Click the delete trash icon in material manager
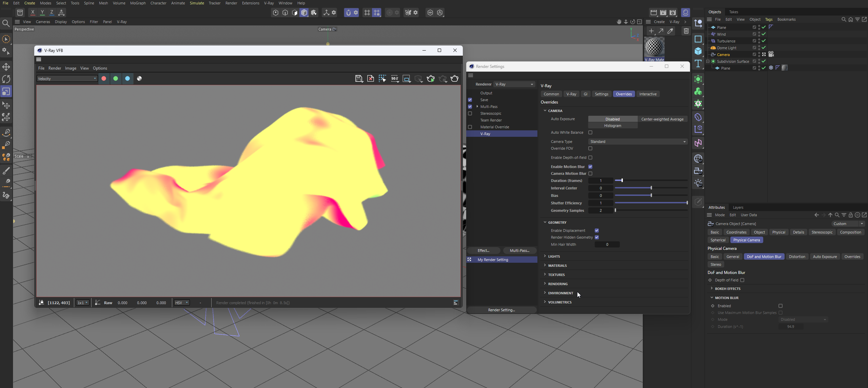Viewport: 868px width, 388px height. (x=686, y=31)
